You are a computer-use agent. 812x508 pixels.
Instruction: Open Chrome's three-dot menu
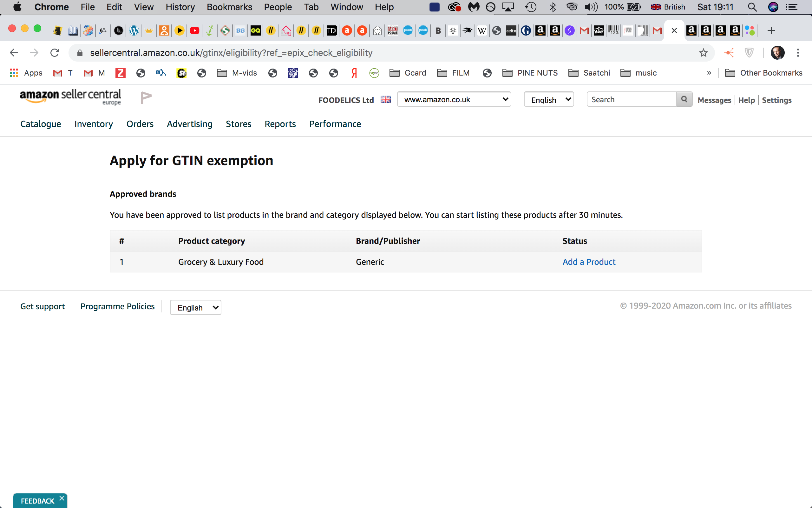[798, 53]
